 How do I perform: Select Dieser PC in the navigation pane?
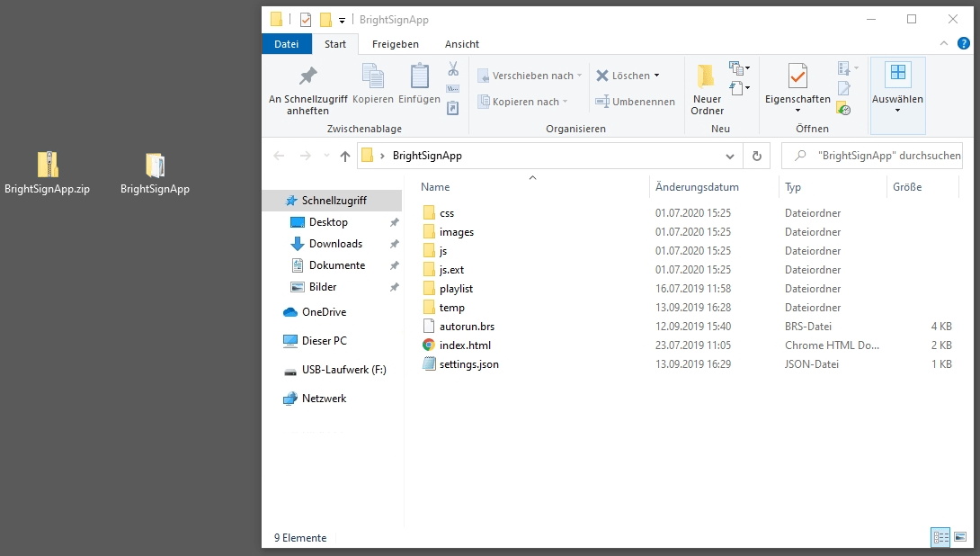tap(324, 341)
